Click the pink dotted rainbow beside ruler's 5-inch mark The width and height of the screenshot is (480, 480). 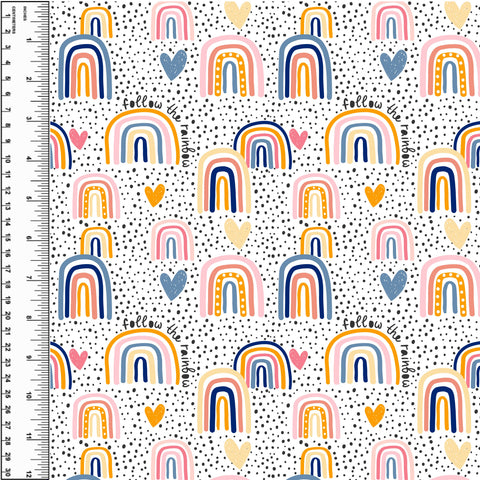96,196
